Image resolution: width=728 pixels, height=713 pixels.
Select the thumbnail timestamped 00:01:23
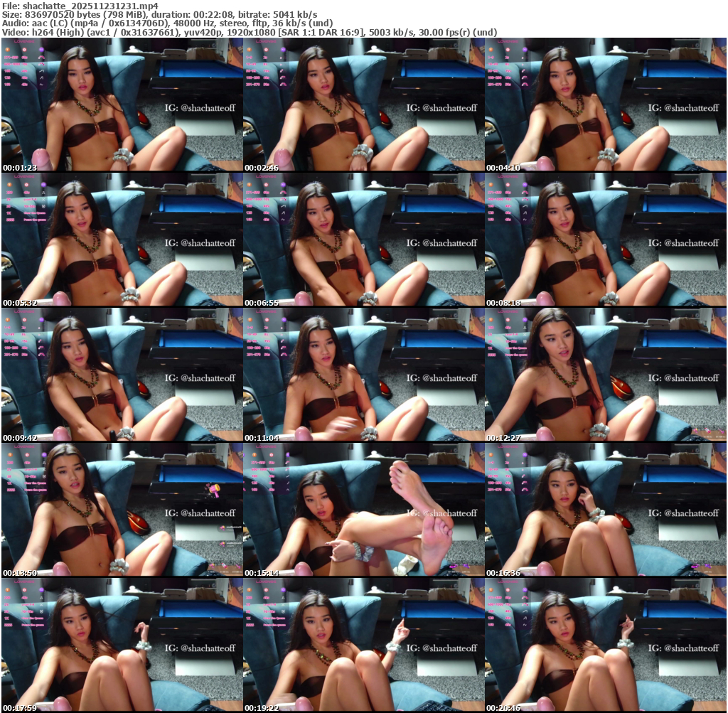pyautogui.click(x=122, y=104)
